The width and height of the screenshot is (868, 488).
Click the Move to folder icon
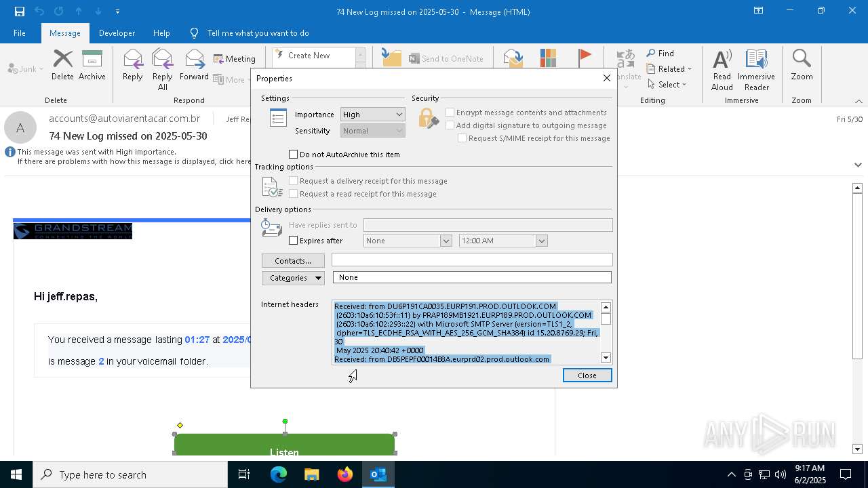click(x=391, y=58)
